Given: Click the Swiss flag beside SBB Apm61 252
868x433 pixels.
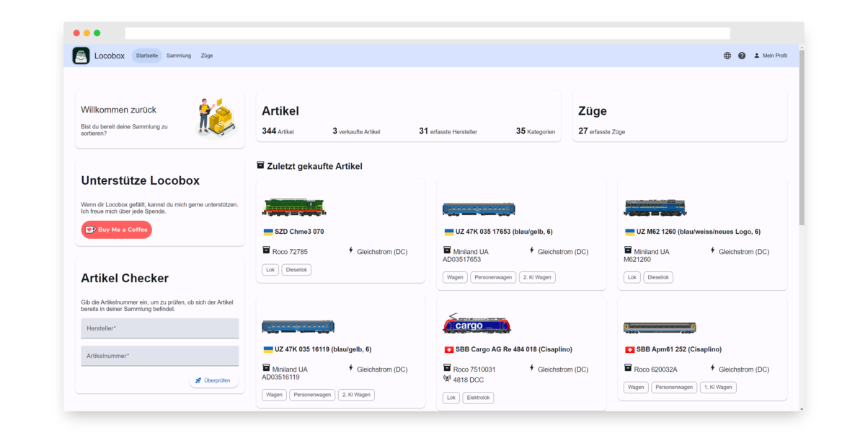Looking at the screenshot, I should pos(630,349).
